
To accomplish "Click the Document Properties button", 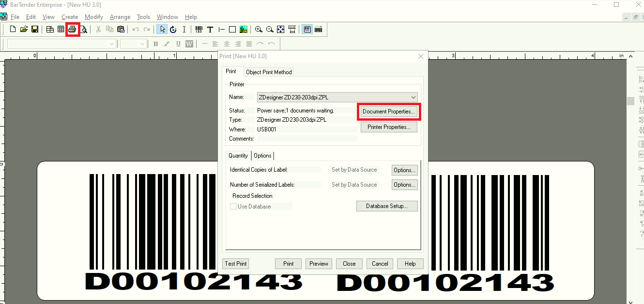I will [x=389, y=112].
